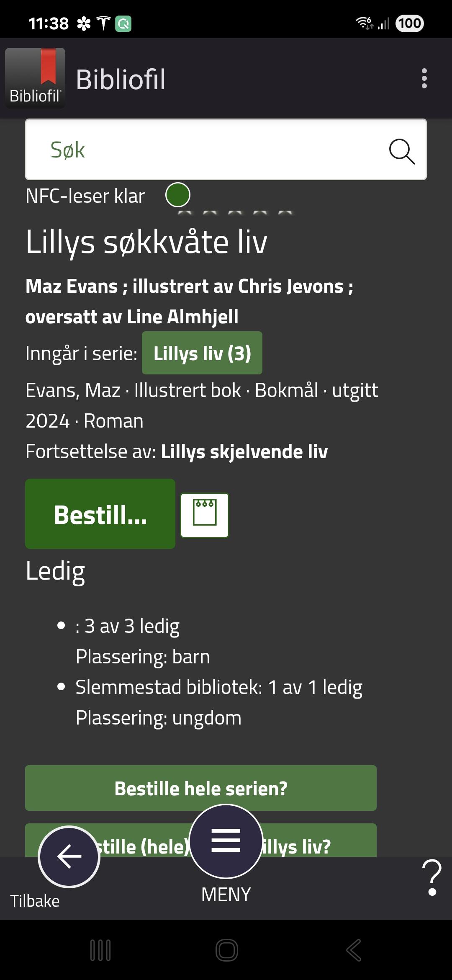
Task: Open Android recent apps button
Action: [100, 950]
